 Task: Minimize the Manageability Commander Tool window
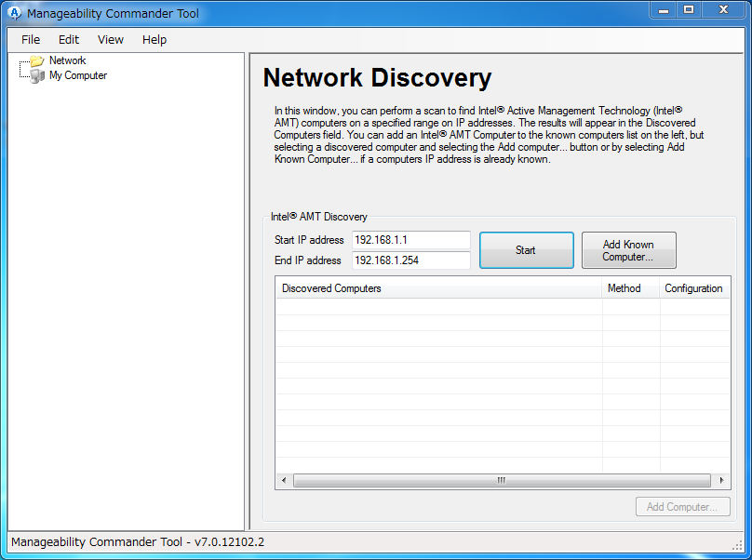click(x=664, y=10)
